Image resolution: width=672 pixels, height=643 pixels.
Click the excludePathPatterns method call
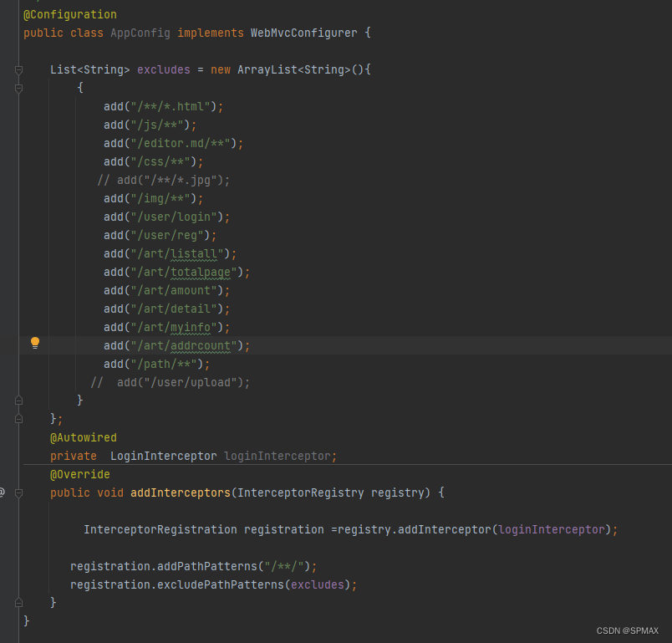pyautogui.click(x=221, y=584)
